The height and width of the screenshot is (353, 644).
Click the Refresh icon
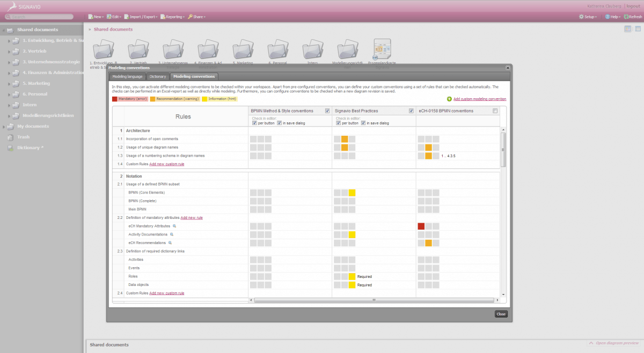click(x=633, y=17)
